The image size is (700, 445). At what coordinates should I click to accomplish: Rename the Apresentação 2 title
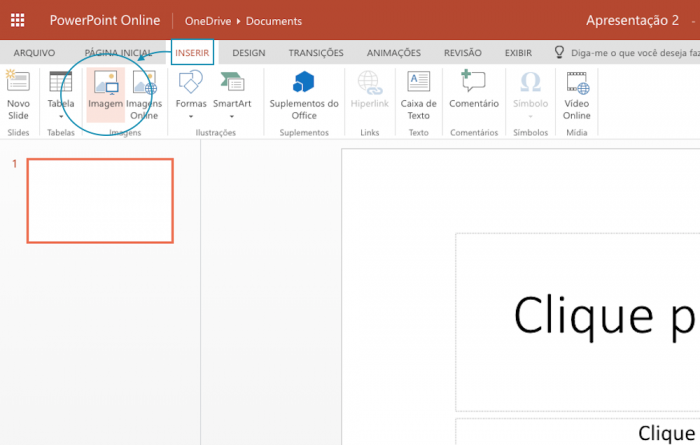point(632,21)
